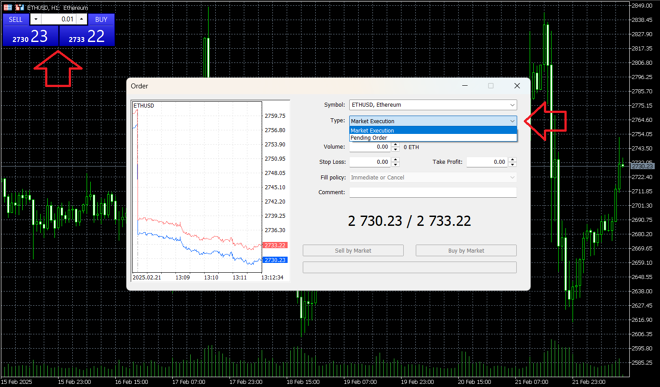Open the Fill policy dropdown
The width and height of the screenshot is (660, 387).
(x=433, y=177)
